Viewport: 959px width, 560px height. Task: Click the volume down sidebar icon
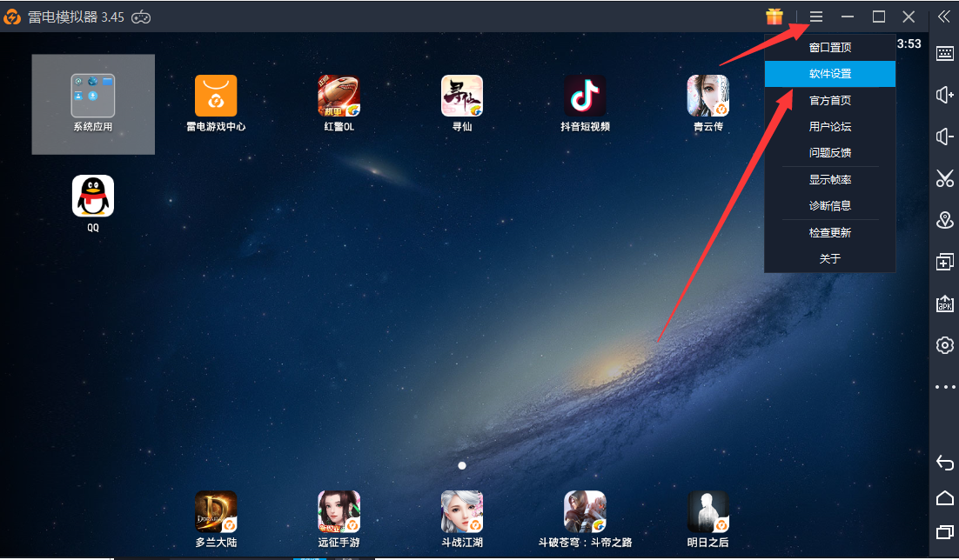coord(944,137)
